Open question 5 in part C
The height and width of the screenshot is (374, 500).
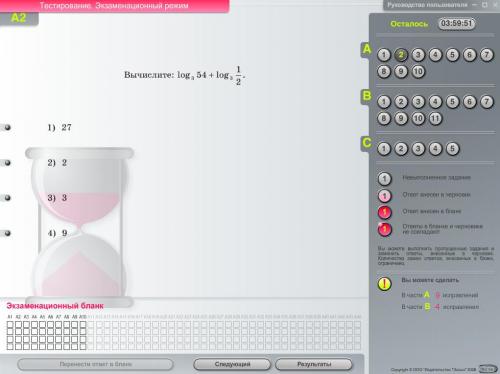pyautogui.click(x=452, y=149)
